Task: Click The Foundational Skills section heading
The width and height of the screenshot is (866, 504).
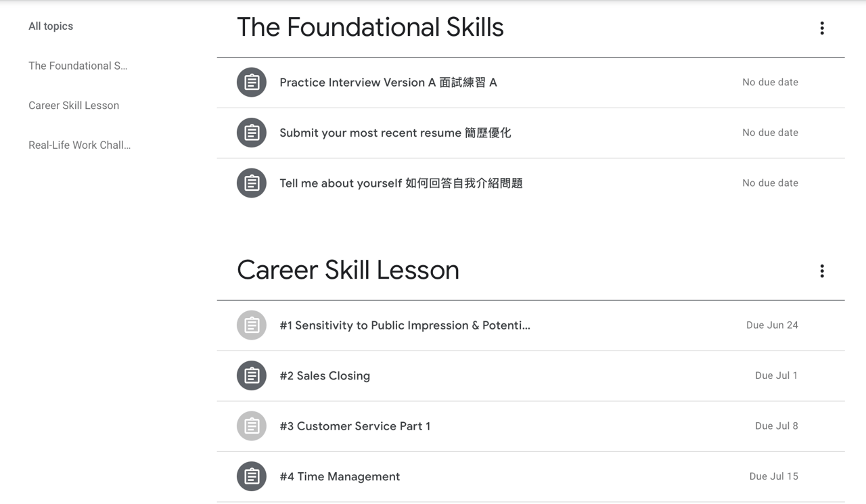Action: 370,27
